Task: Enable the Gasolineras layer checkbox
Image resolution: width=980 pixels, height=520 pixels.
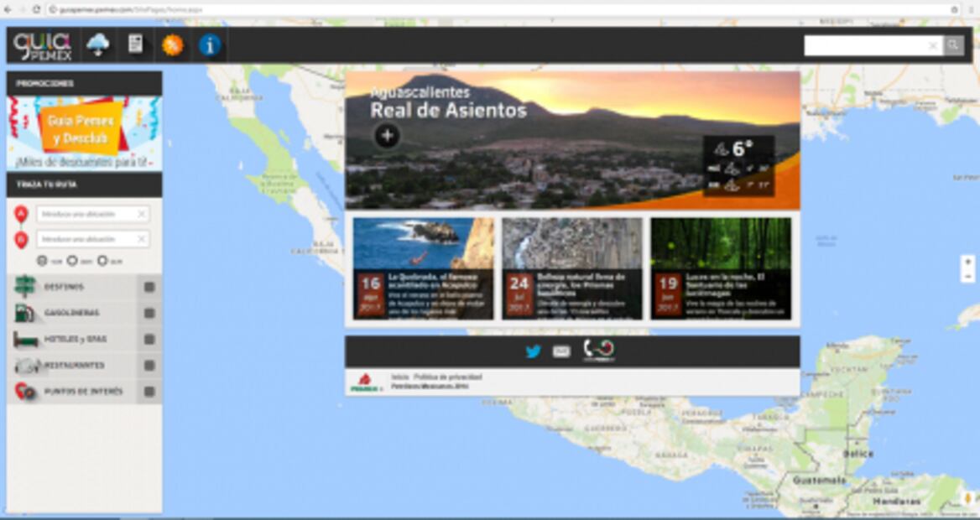Action: pyautogui.click(x=149, y=313)
